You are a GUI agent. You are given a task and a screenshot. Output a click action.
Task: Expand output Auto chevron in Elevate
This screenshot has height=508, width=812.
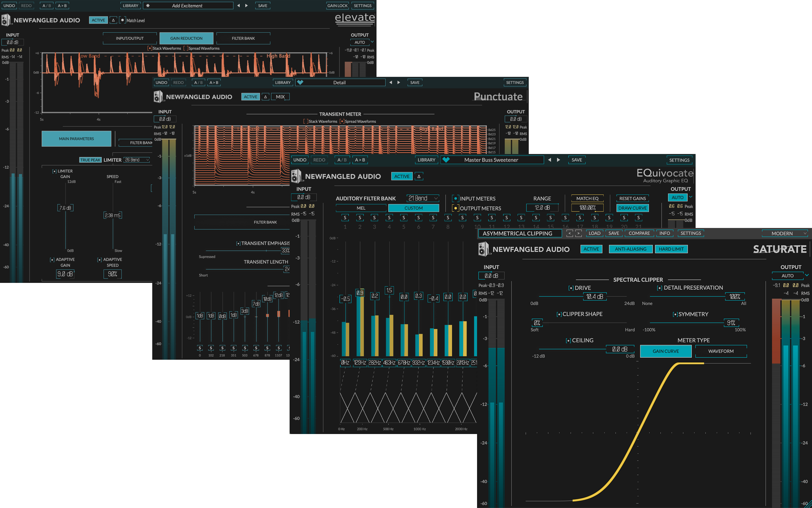click(x=372, y=42)
